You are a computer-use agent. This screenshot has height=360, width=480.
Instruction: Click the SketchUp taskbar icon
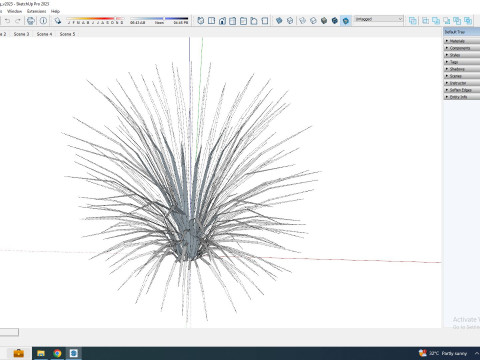click(x=74, y=353)
